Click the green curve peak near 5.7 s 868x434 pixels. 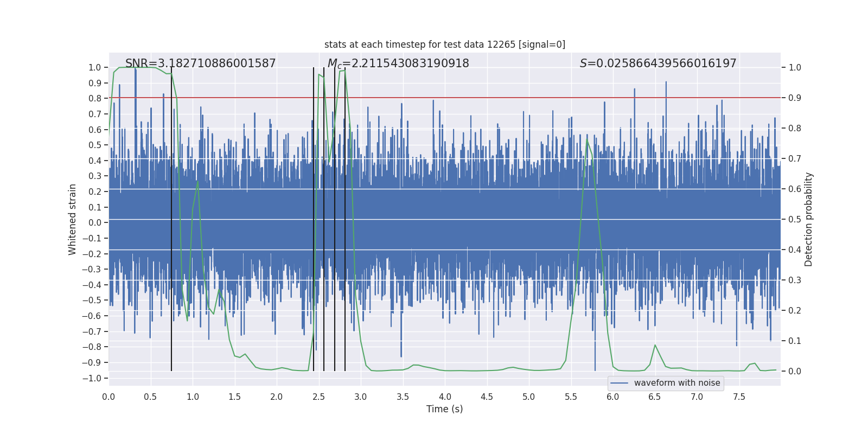(587, 140)
